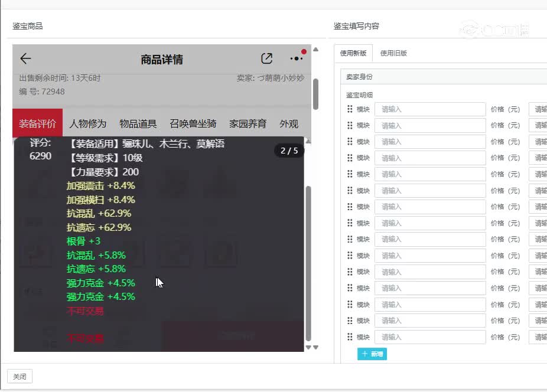Click the seller name 萌萌小妙妙
547x392 pixels.
pos(281,78)
